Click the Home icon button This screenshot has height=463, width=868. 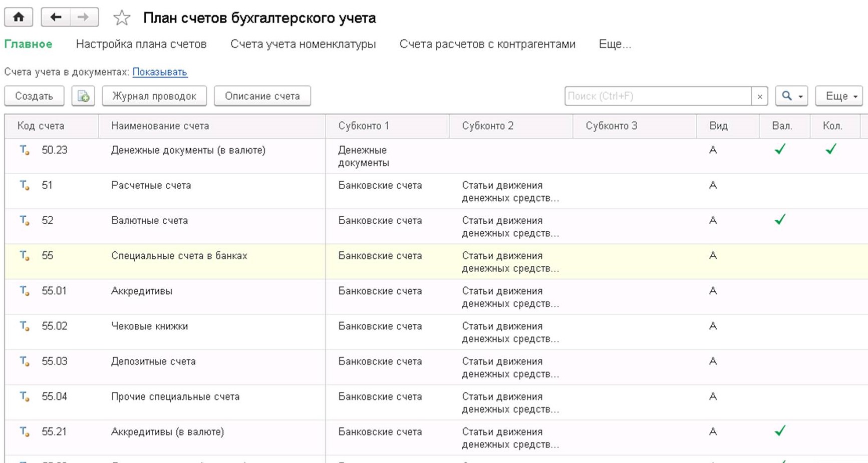[19, 18]
